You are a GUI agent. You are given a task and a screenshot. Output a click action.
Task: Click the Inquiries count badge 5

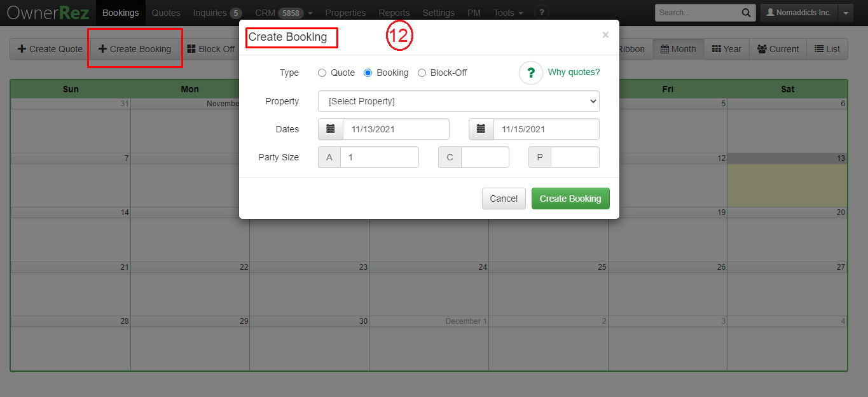(x=235, y=13)
